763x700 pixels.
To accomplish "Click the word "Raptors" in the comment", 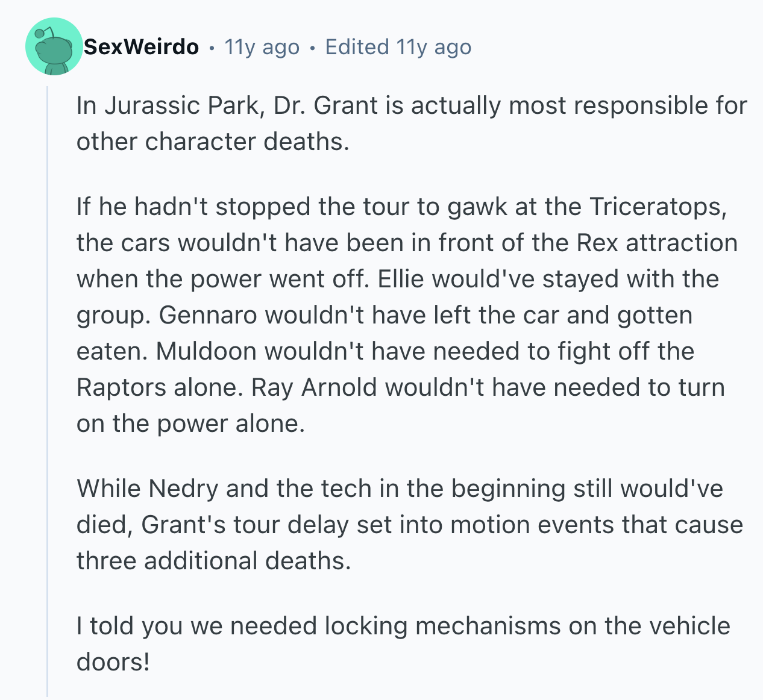I will (121, 387).
